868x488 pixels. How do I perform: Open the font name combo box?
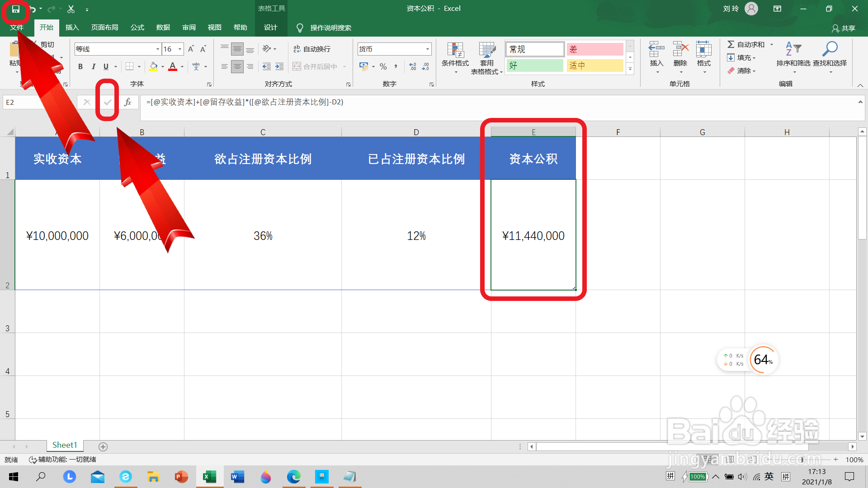[x=118, y=49]
